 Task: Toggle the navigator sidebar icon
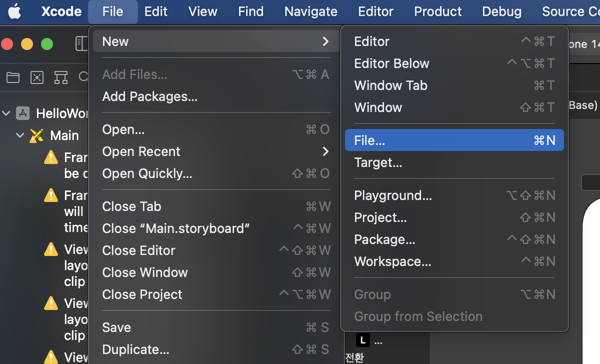(82, 44)
